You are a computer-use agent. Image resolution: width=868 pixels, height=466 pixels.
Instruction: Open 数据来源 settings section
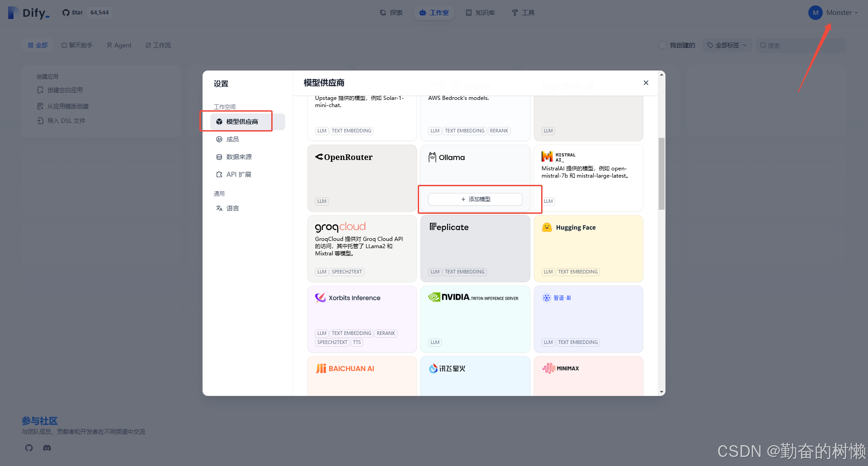[247, 157]
